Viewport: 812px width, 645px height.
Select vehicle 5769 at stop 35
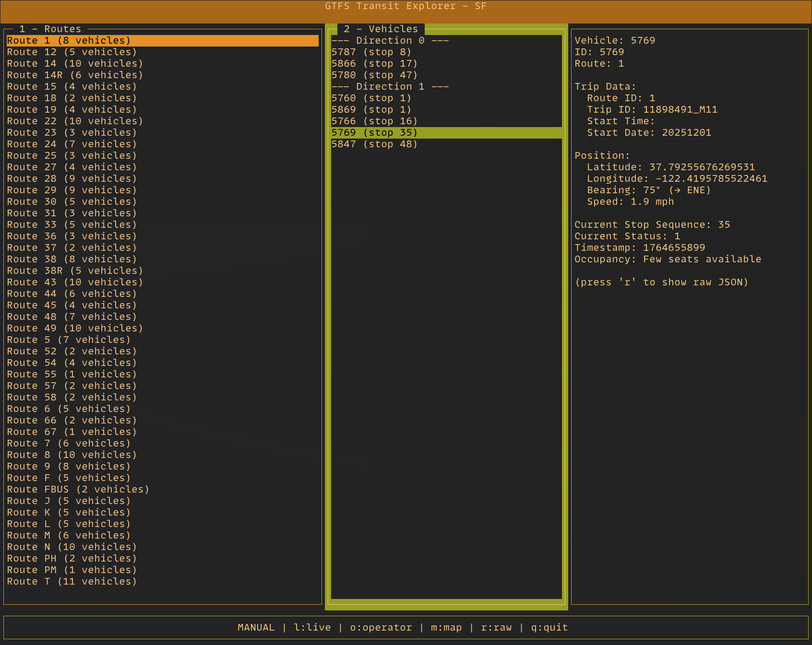coord(374,132)
